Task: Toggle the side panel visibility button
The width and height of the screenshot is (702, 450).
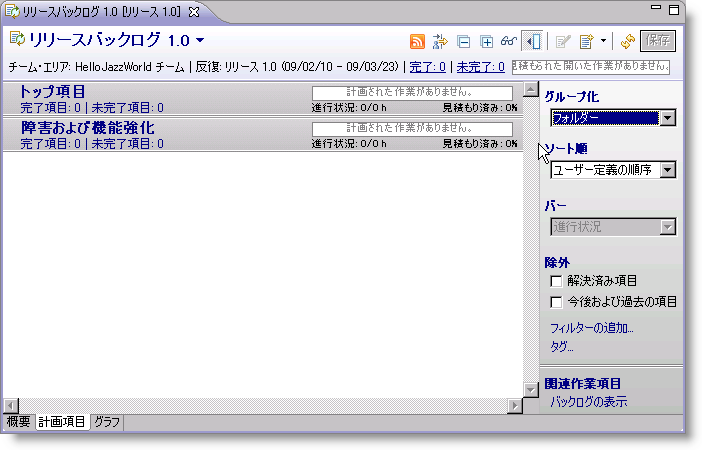Action: click(x=533, y=41)
